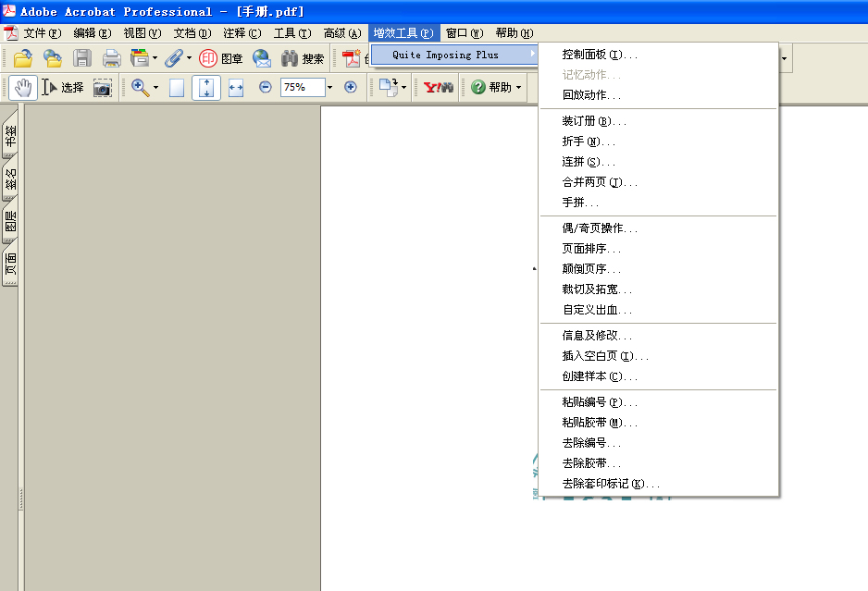Open a file with the Open folder icon
Viewport: 868px width, 591px height.
22,58
